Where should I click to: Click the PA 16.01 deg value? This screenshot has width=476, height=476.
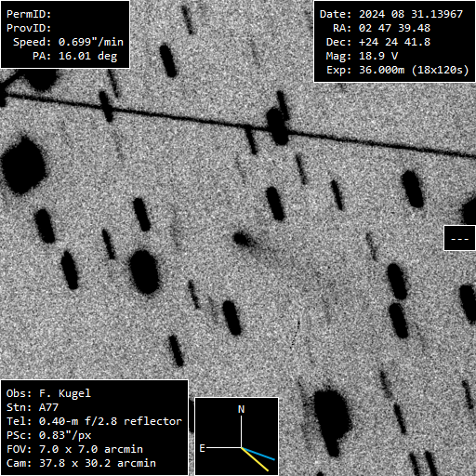click(x=87, y=56)
